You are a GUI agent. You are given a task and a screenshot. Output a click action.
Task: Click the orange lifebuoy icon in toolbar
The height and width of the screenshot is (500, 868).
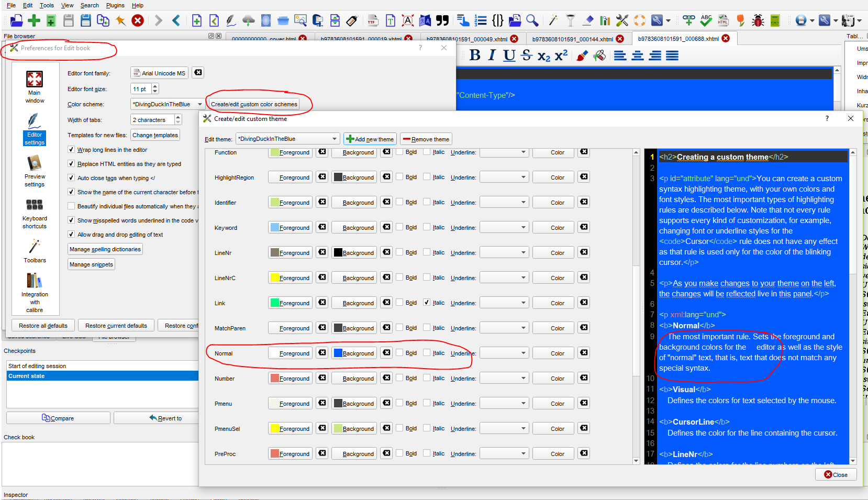click(x=640, y=20)
